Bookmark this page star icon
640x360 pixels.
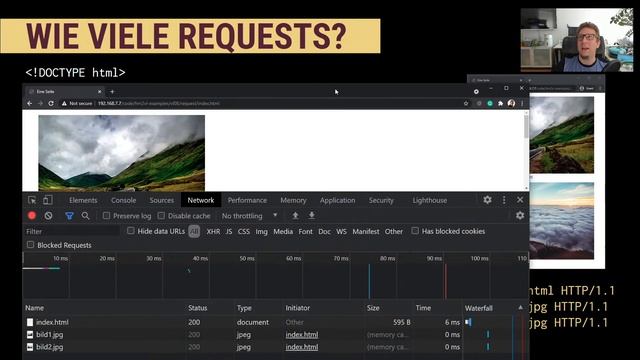coord(466,103)
